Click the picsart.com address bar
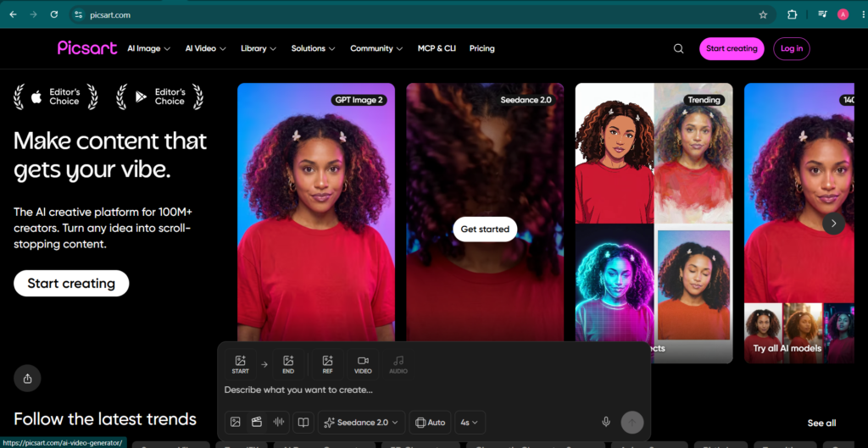 coord(422,15)
